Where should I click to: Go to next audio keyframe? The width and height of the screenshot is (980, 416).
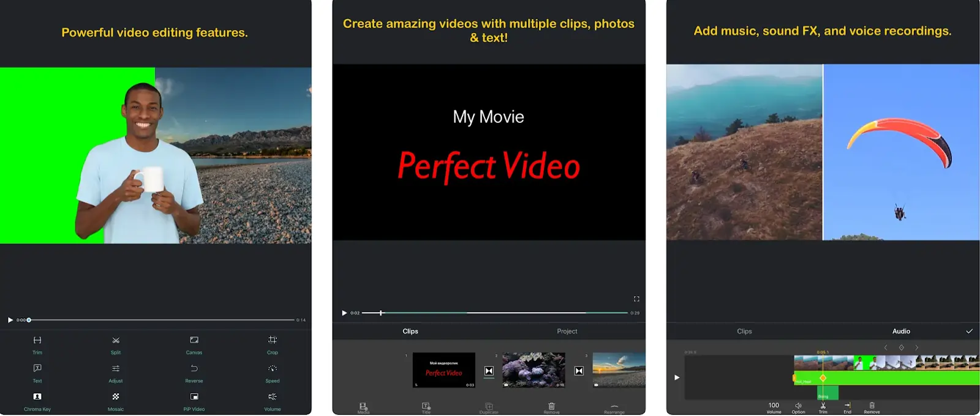pos(917,347)
